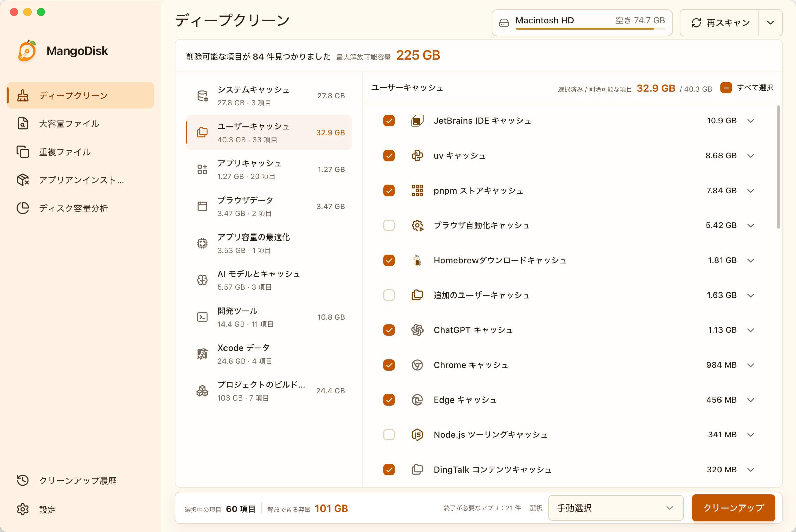Image resolution: width=796 pixels, height=532 pixels.
Task: Click the 225 GB reclaimable size value
Action: tap(418, 55)
